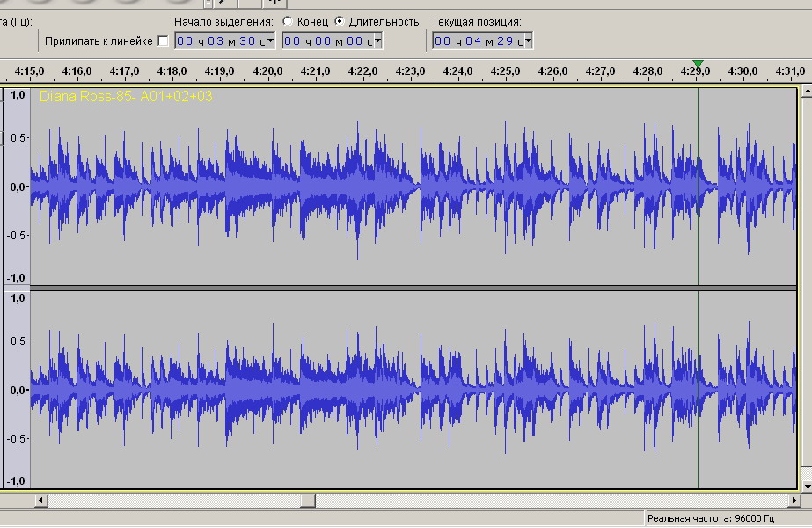Screen dimensions: 812x528
Task: Open the selection length time format dropdown
Action: [x=377, y=41]
